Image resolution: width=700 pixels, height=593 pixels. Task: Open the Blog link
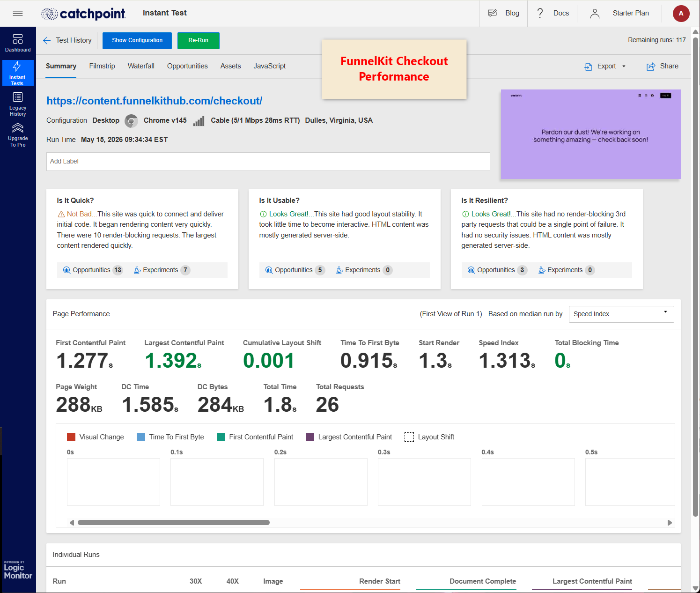click(x=512, y=13)
